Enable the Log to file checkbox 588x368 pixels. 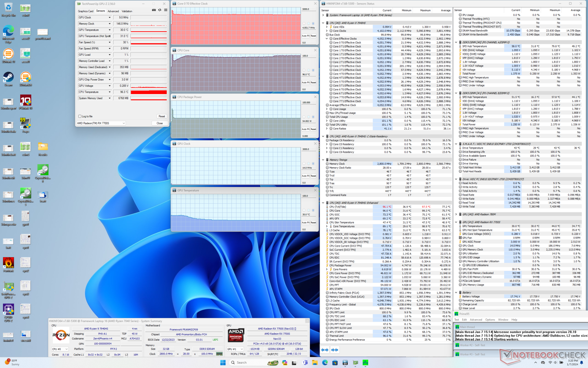point(80,116)
